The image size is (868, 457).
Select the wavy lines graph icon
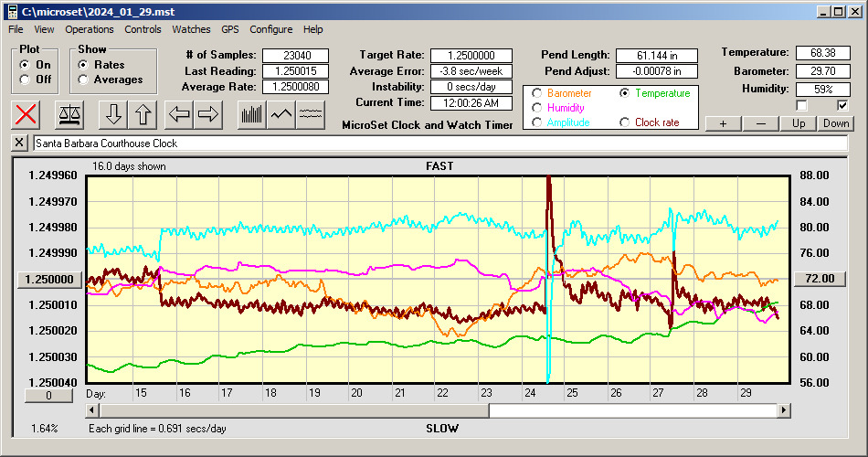point(311,114)
